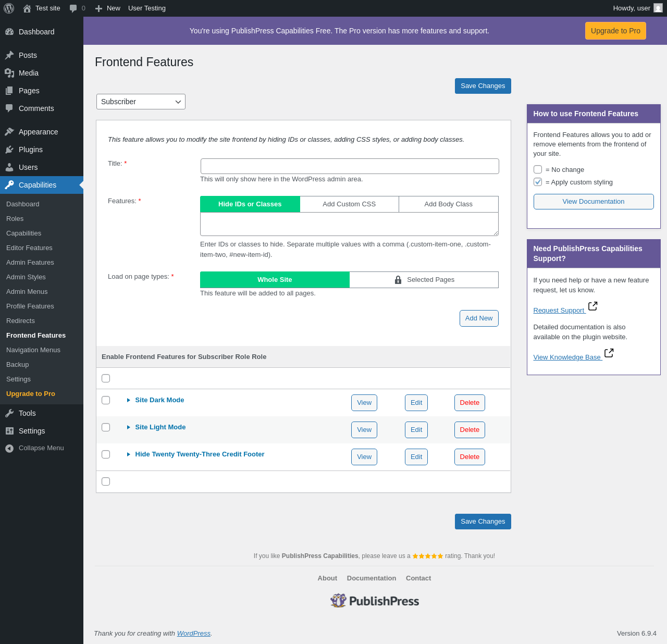This screenshot has width=667, height=644.
Task: Click View Documentation button
Action: pyautogui.click(x=594, y=202)
